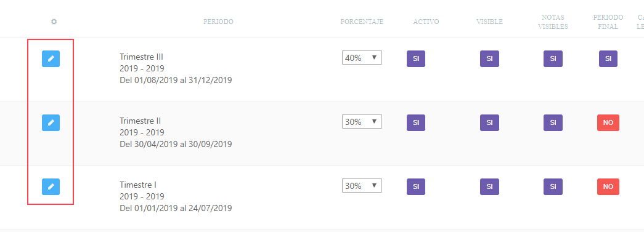Toggle Notas Visibles SI for Trimestre III

click(553, 58)
